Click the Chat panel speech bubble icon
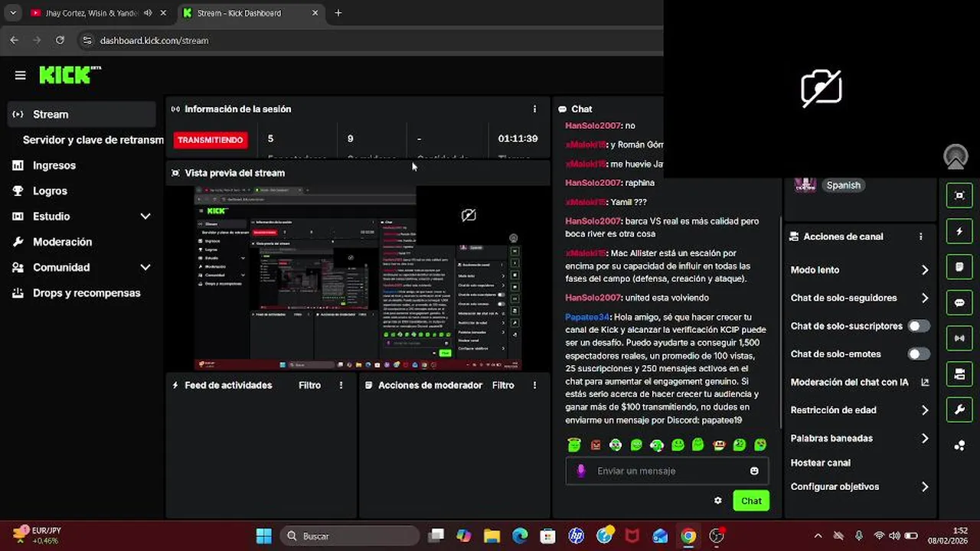This screenshot has width=980, height=551. pyautogui.click(x=563, y=109)
